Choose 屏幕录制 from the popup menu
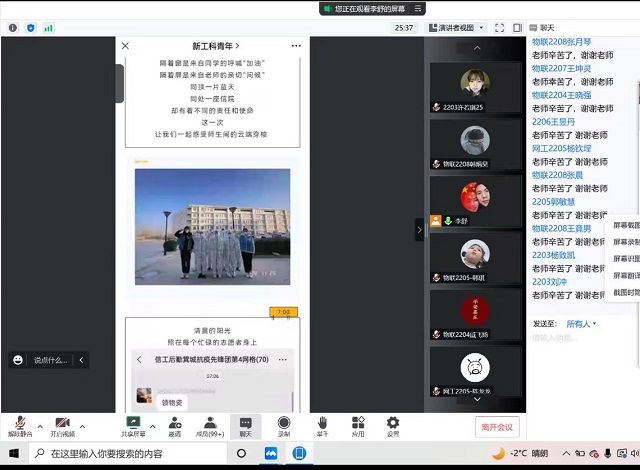The width and height of the screenshot is (640, 470). [626, 242]
